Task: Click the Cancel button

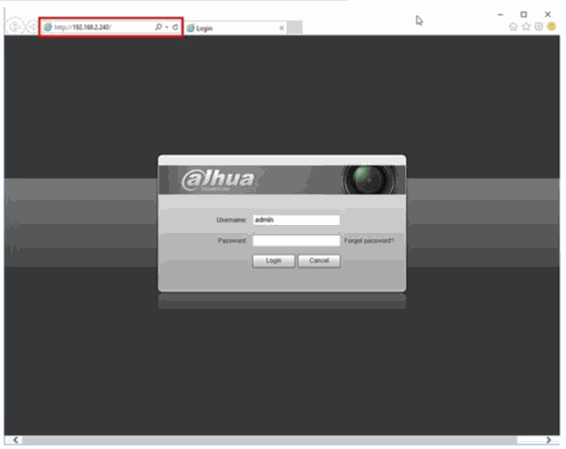Action: [x=319, y=261]
